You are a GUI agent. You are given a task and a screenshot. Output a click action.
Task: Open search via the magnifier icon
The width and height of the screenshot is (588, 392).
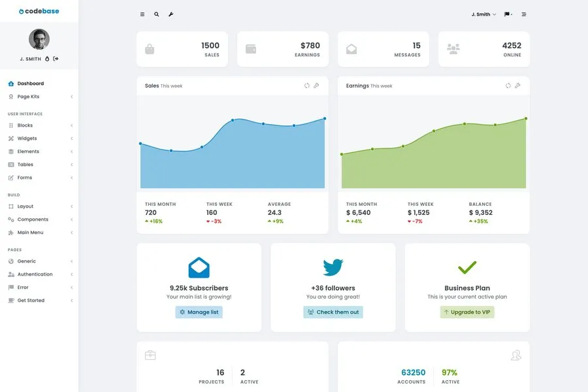tap(157, 14)
